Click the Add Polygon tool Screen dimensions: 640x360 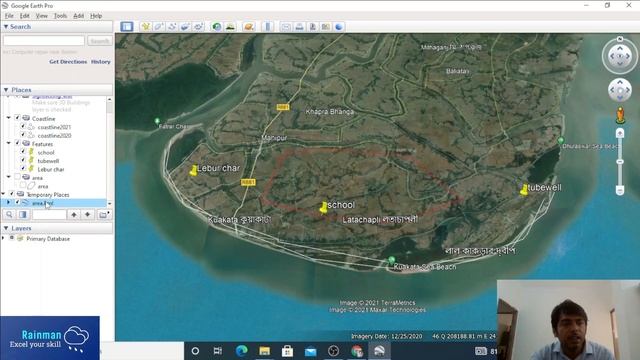(x=159, y=27)
